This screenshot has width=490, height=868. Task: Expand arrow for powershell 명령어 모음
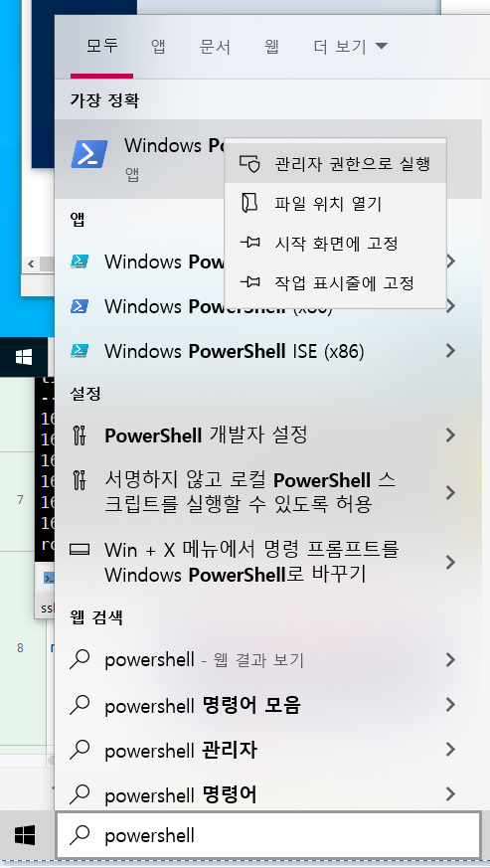pyautogui.click(x=450, y=705)
